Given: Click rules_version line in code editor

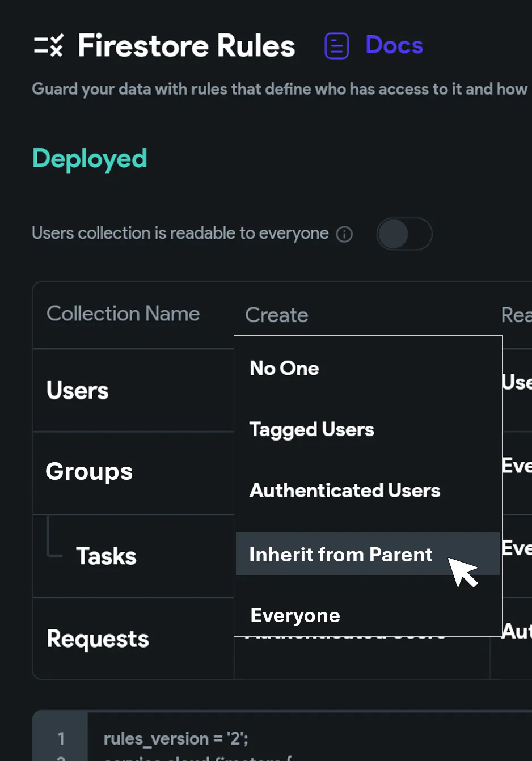Looking at the screenshot, I should (176, 739).
